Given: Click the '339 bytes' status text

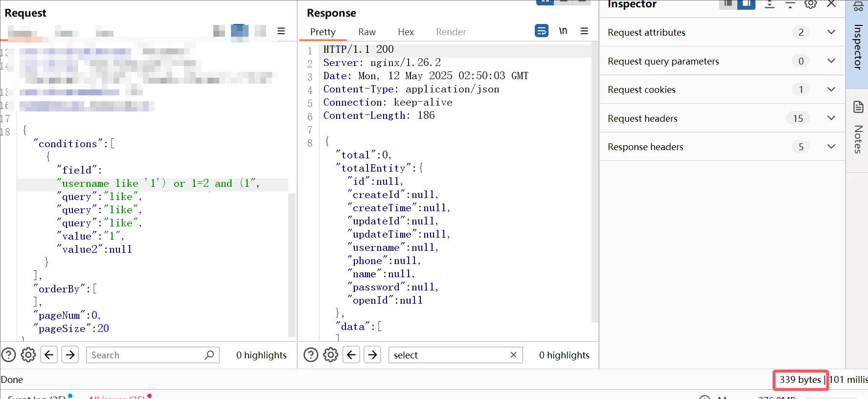Looking at the screenshot, I should coord(800,379).
